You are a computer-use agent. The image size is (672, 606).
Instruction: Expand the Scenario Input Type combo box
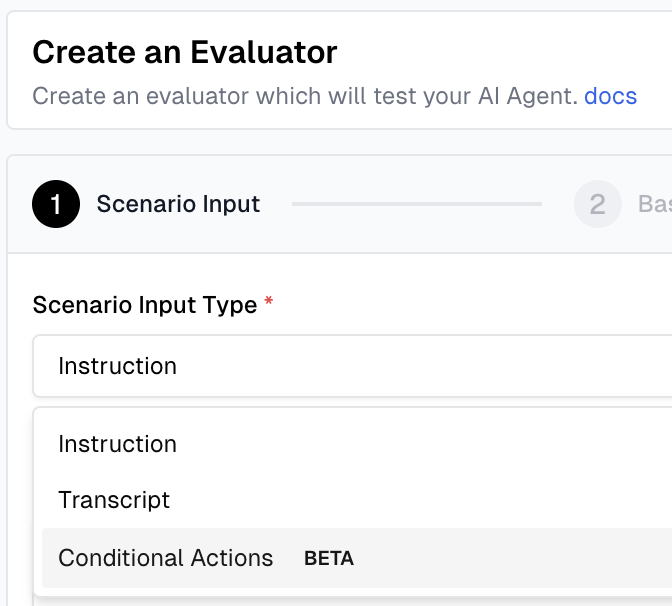[x=350, y=366]
